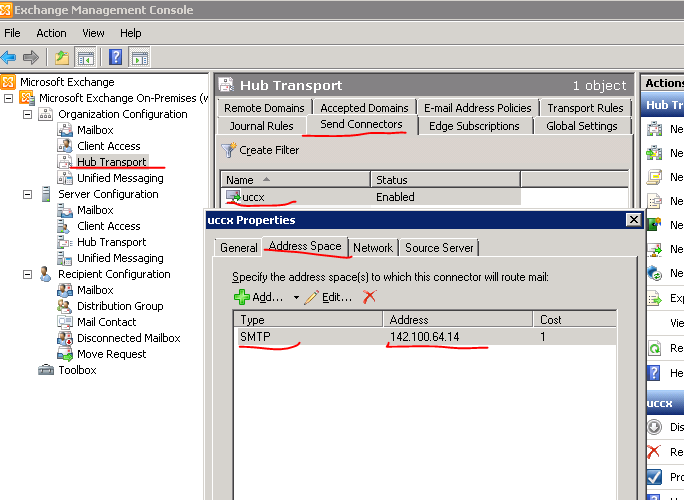Open the Action menu
The width and height of the screenshot is (684, 500).
pyautogui.click(x=51, y=33)
